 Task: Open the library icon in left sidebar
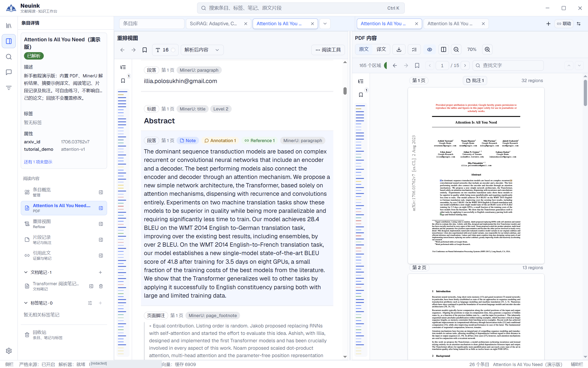pos(9,26)
